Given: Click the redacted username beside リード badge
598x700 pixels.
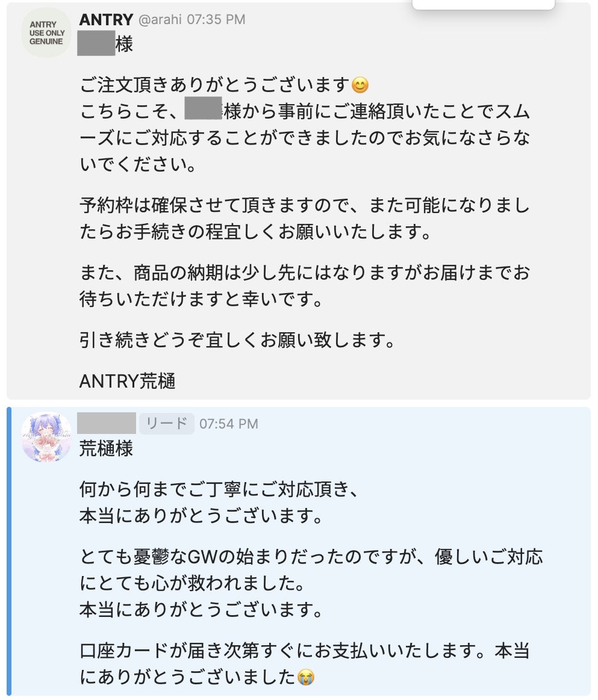Looking at the screenshot, I should pyautogui.click(x=107, y=424).
